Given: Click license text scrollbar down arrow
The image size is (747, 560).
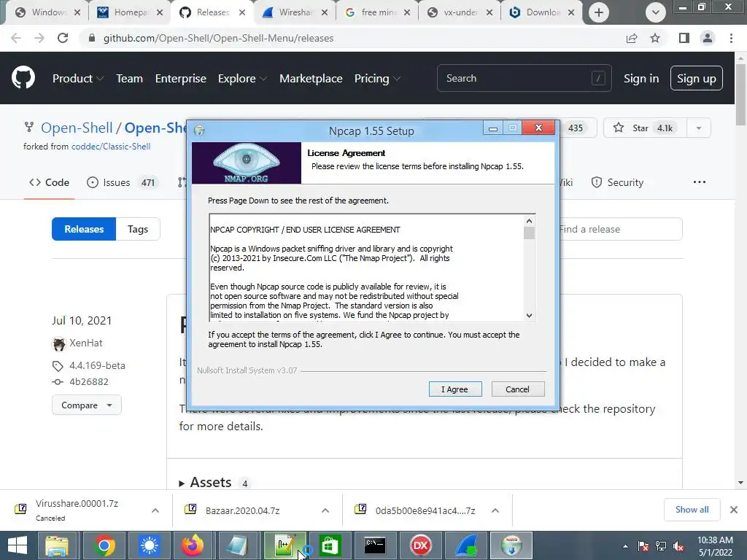Looking at the screenshot, I should click(x=530, y=315).
